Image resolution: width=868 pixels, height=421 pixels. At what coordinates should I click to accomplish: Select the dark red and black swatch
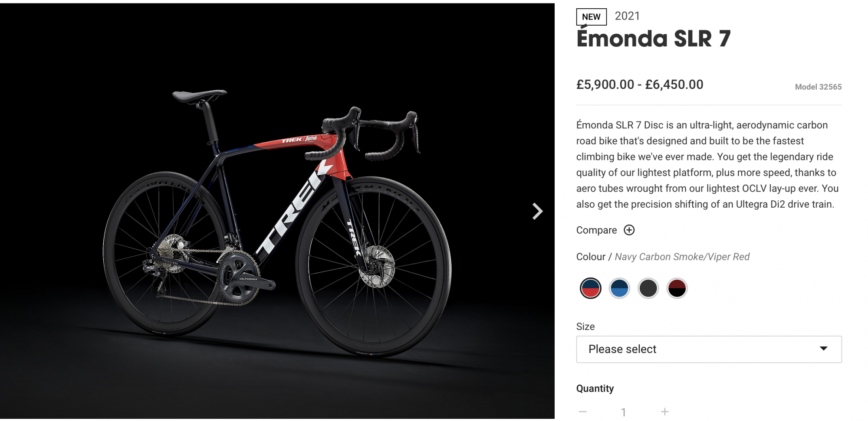click(x=677, y=288)
